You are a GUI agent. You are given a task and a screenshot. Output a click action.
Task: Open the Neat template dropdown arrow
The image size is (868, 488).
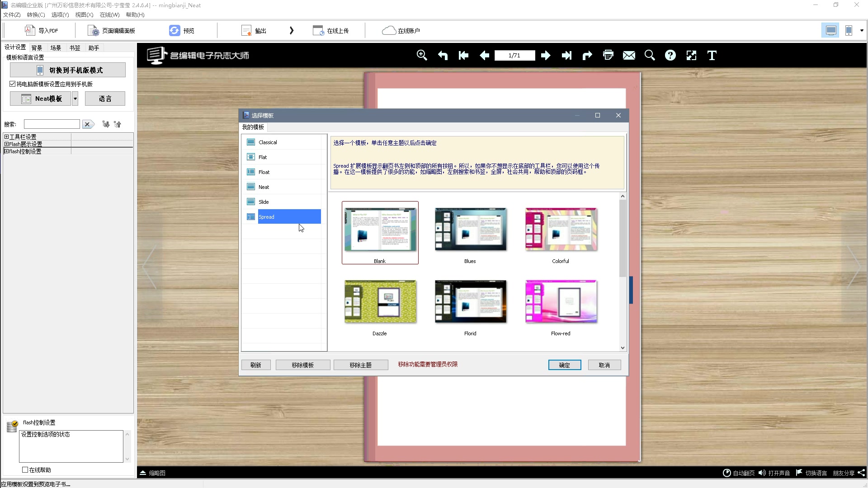(75, 99)
